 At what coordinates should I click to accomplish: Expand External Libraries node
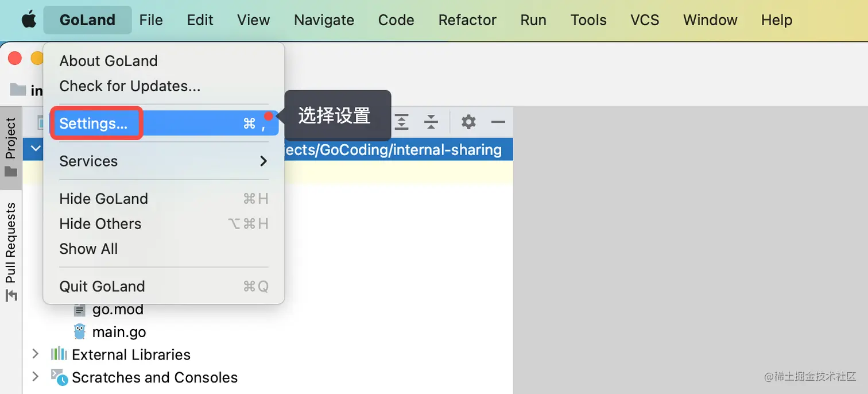35,354
